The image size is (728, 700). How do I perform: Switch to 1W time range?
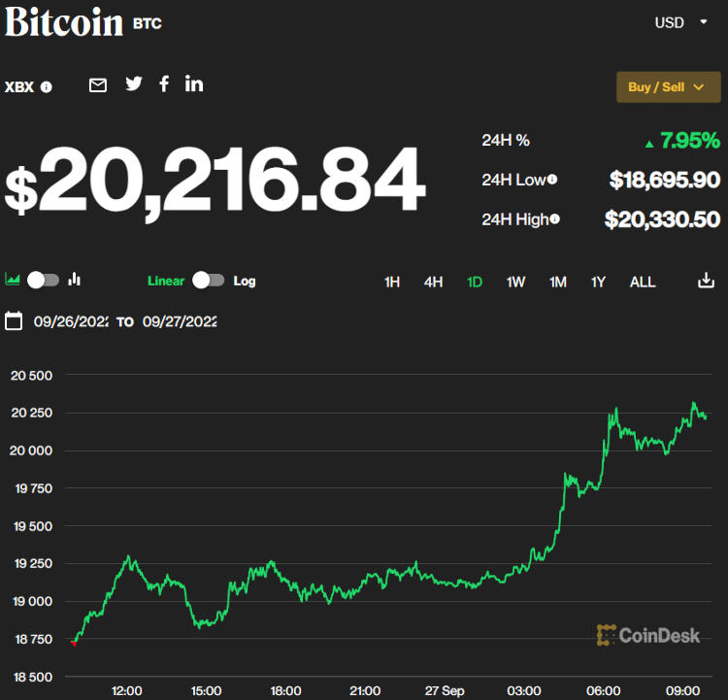coord(515,283)
